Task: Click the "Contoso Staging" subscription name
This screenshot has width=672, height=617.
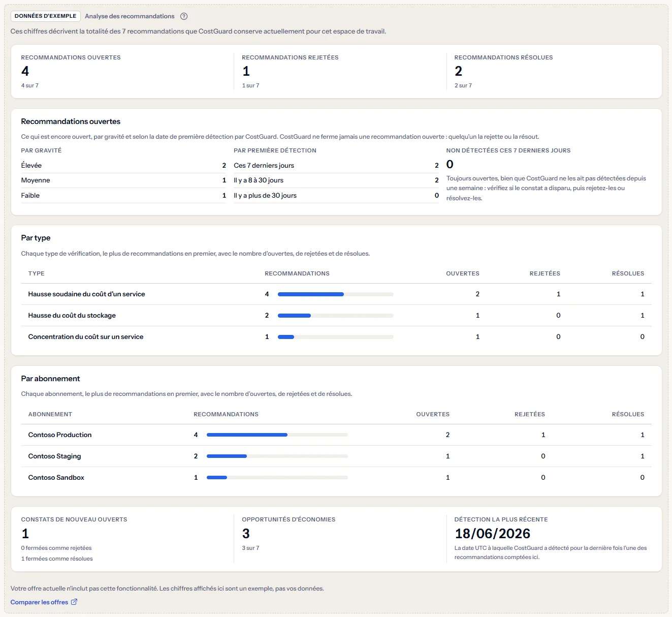Action: (54, 456)
